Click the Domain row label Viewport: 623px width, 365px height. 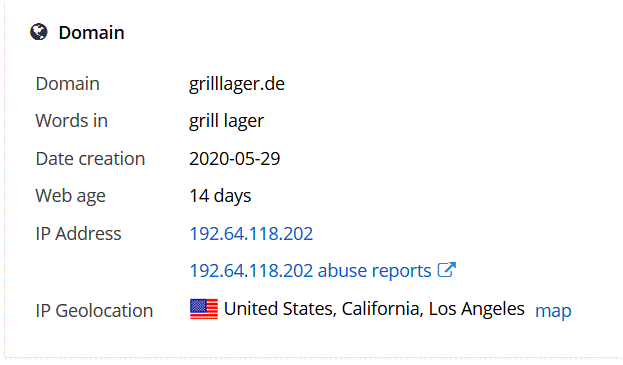[68, 84]
